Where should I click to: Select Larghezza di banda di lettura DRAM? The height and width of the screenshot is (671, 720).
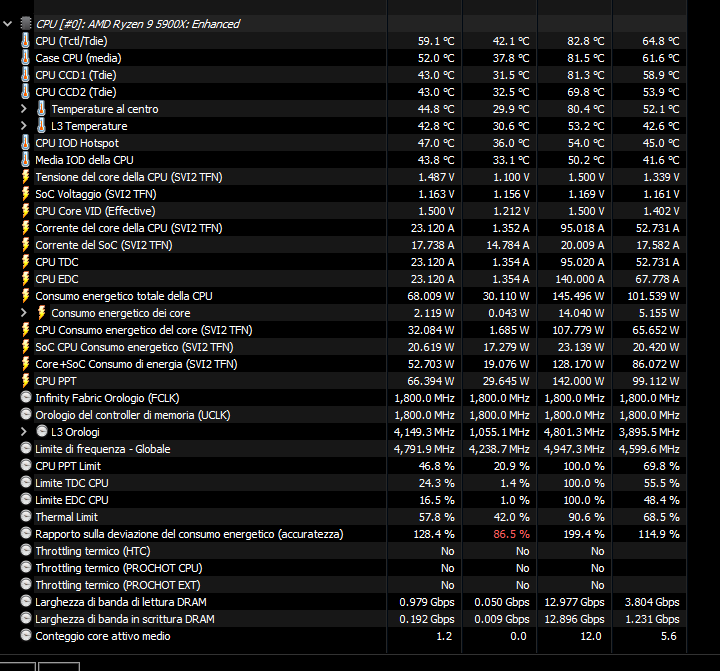pyautogui.click(x=121, y=602)
